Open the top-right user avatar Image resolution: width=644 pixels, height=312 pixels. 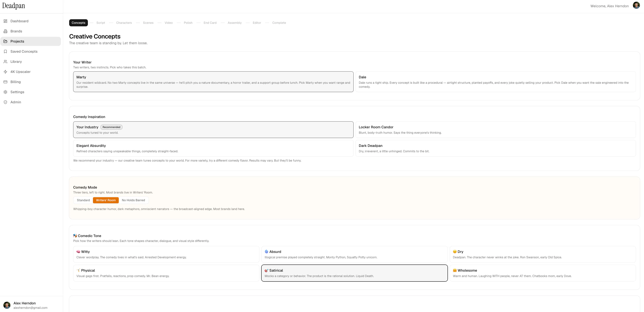pos(636,5)
